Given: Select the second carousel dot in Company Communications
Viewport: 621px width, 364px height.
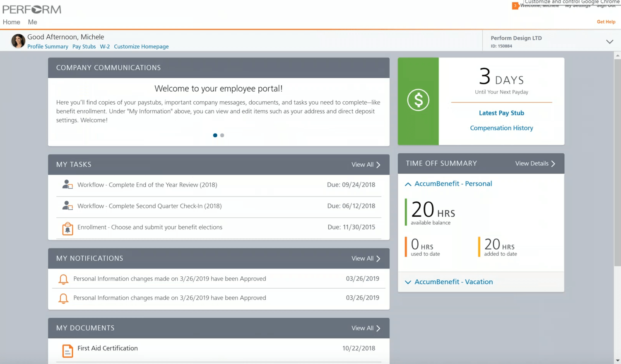Looking at the screenshot, I should [x=222, y=135].
